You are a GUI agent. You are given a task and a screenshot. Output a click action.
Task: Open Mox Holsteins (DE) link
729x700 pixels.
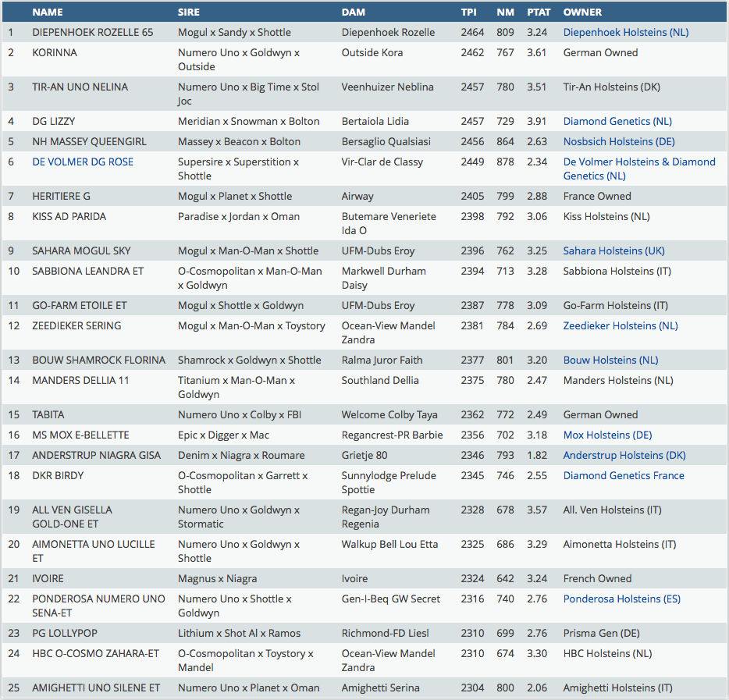click(x=607, y=435)
